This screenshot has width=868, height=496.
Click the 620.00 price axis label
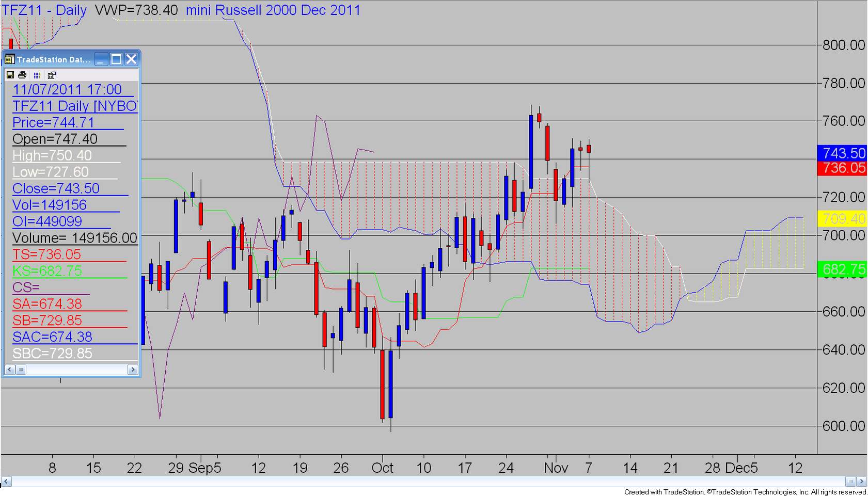[844, 388]
